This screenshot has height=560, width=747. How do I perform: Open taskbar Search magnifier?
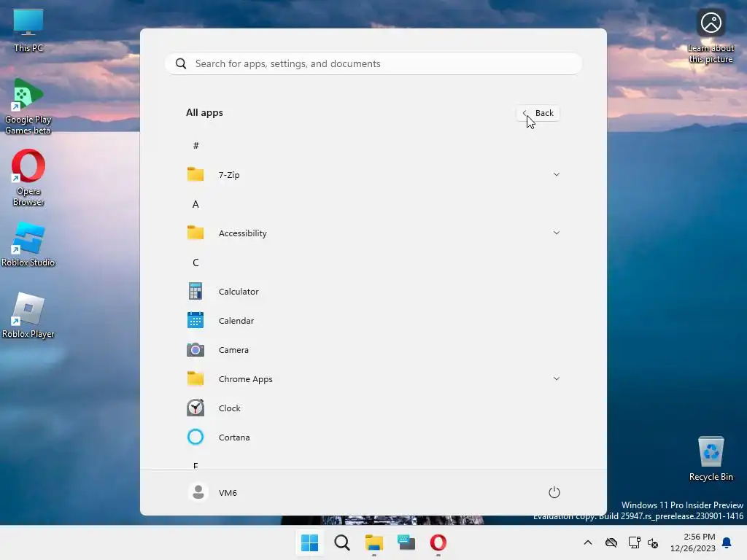342,542
